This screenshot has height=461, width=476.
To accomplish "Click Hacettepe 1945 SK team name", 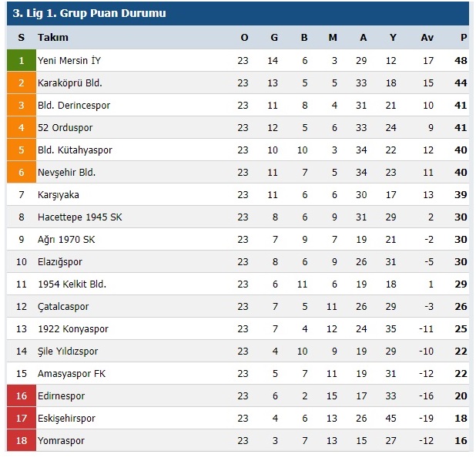I will [79, 217].
